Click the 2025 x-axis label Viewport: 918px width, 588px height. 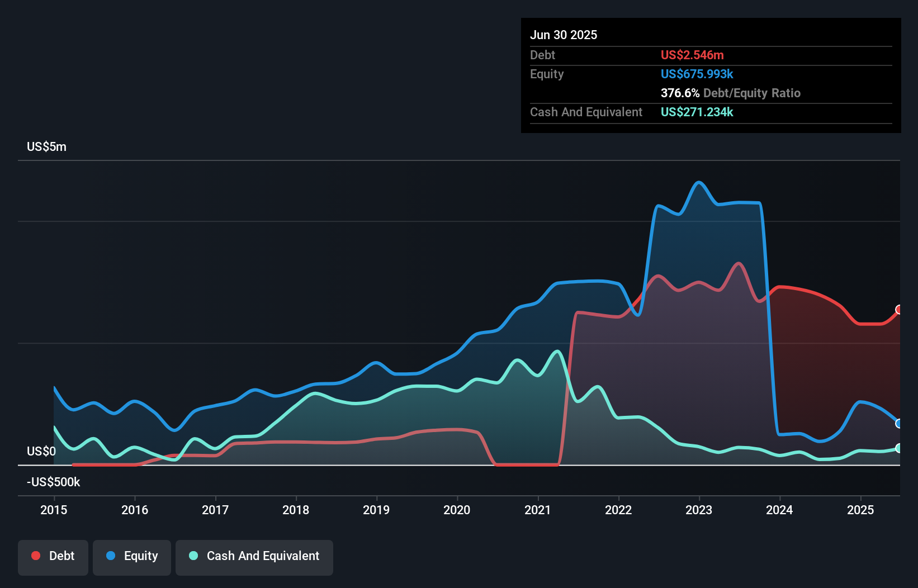pos(860,510)
